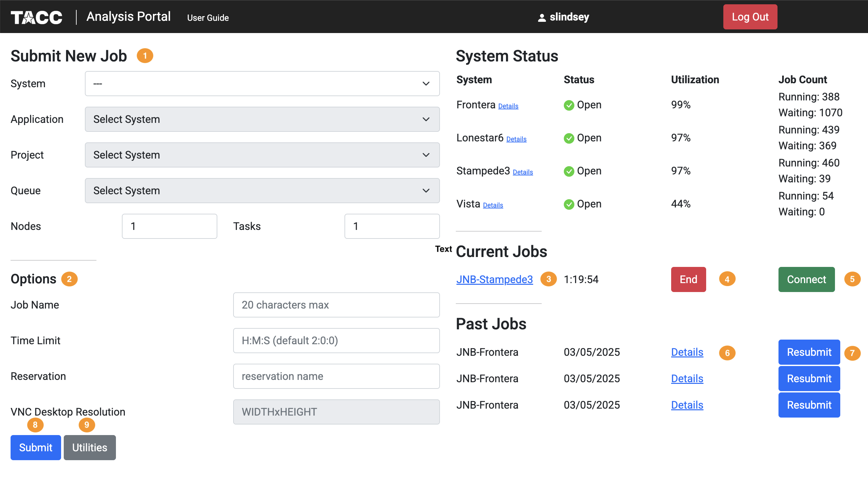This screenshot has width=868, height=479.
Task: Click the 'Waiting: 0' job count
Action: tap(801, 212)
